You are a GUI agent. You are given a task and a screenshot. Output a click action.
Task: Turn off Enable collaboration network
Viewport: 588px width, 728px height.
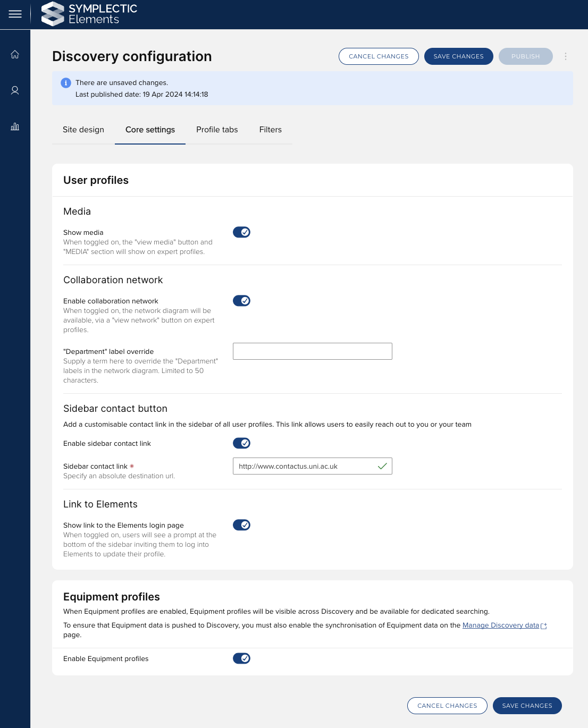coord(241,301)
